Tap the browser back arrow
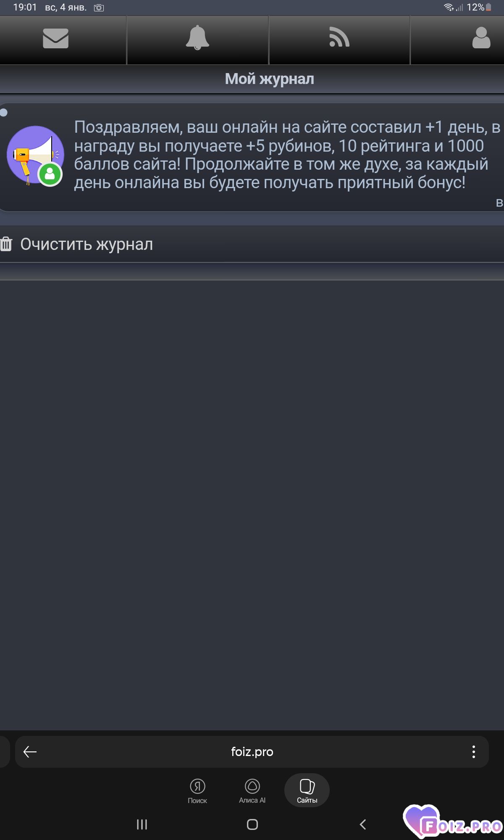This screenshot has height=840, width=504. (30, 752)
